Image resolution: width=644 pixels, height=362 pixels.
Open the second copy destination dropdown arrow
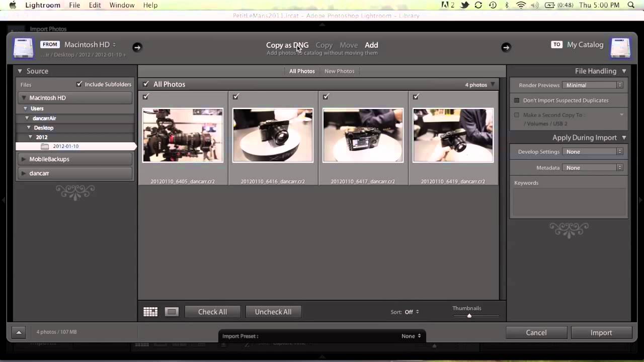[621, 115]
